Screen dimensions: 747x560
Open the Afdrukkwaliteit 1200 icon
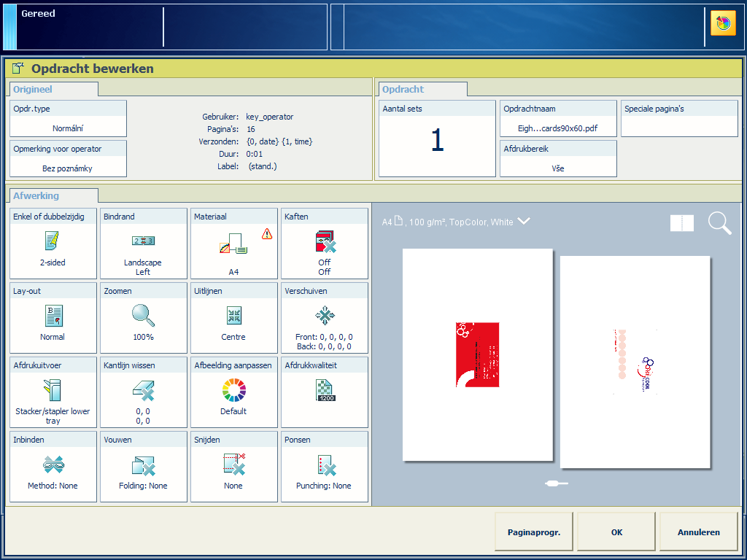(324, 390)
